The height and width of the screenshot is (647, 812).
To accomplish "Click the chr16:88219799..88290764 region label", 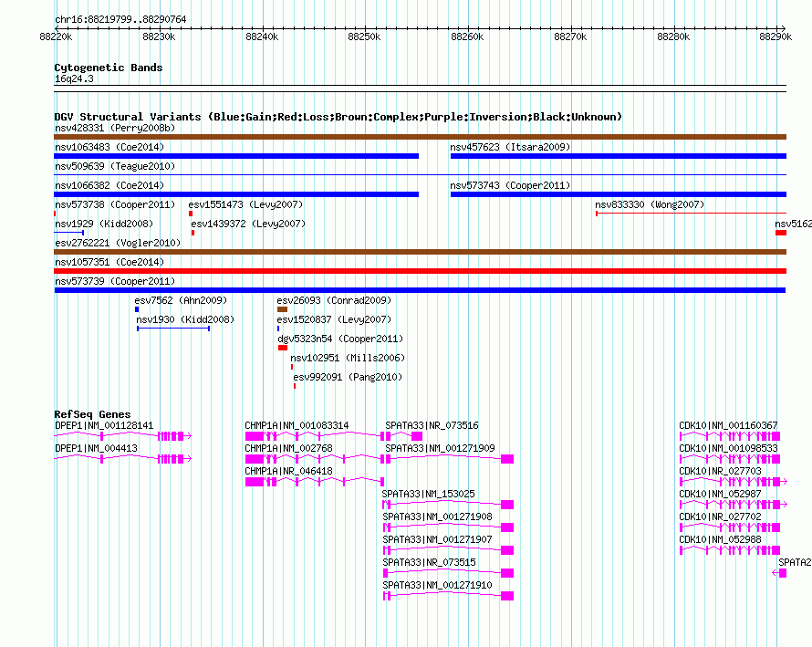I will (120, 20).
